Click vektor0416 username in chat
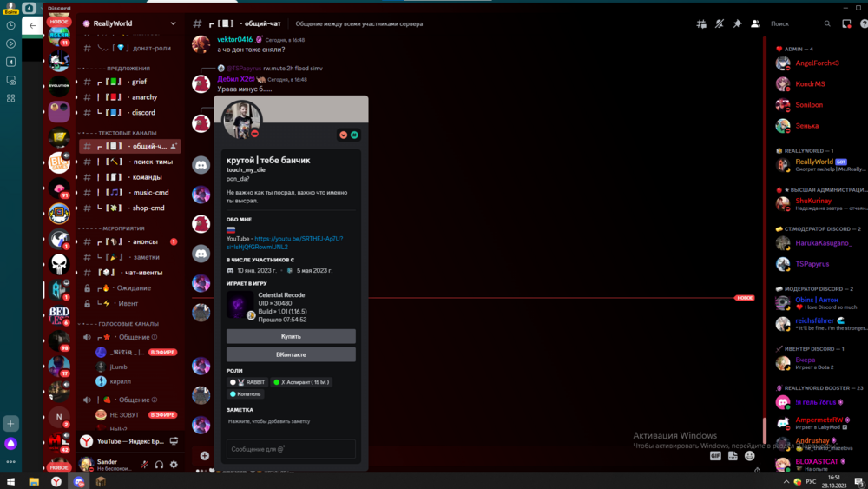Viewport: 868px width, 489px height. click(x=234, y=39)
